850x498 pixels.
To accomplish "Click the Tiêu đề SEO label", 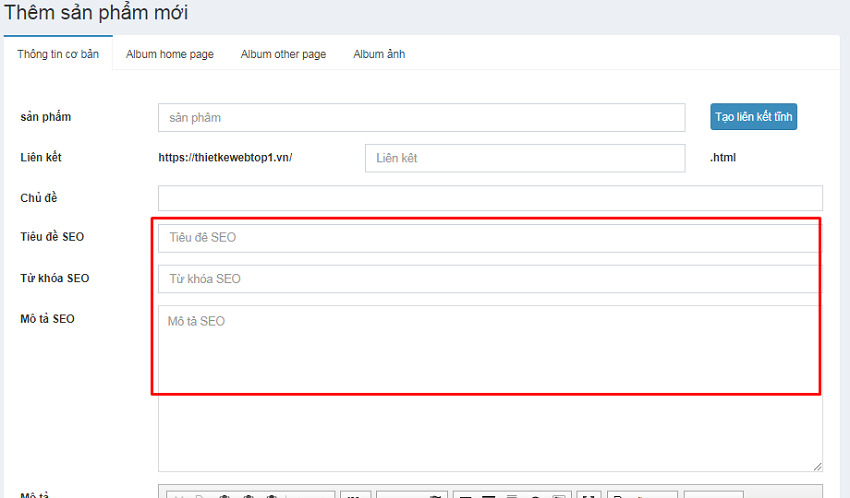I will pos(52,237).
